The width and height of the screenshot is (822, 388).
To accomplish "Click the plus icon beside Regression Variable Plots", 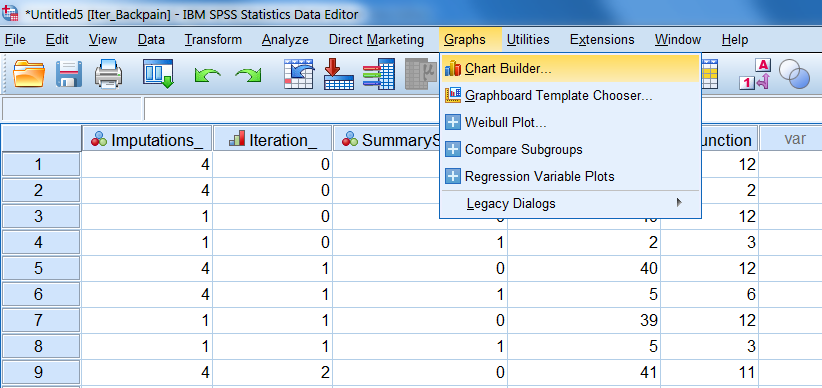I will (x=452, y=176).
